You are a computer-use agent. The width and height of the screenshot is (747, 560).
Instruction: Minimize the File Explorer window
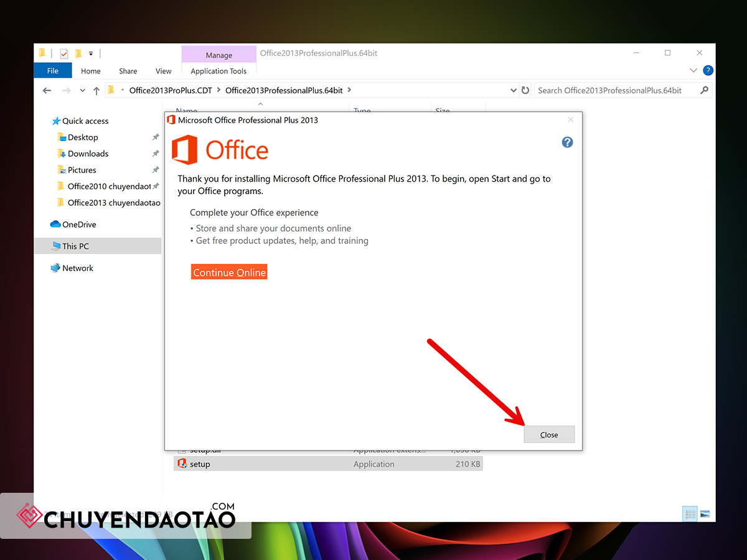coord(636,53)
